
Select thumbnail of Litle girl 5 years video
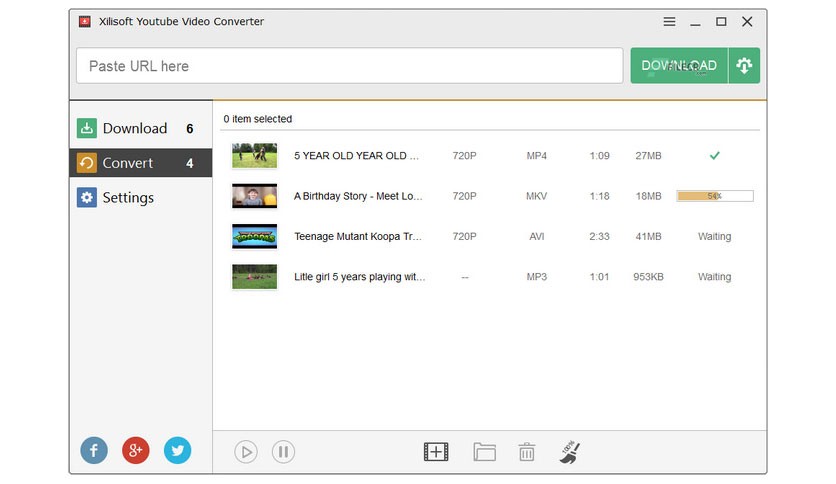point(254,277)
